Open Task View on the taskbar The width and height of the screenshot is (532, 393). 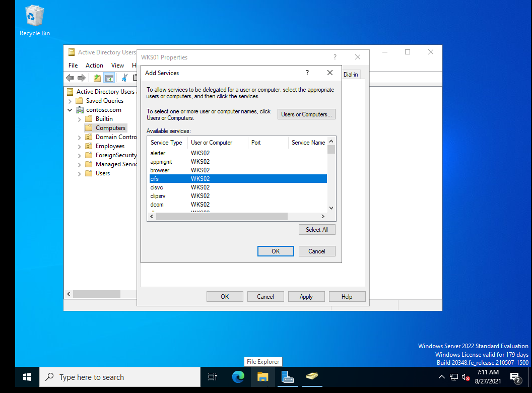point(213,377)
